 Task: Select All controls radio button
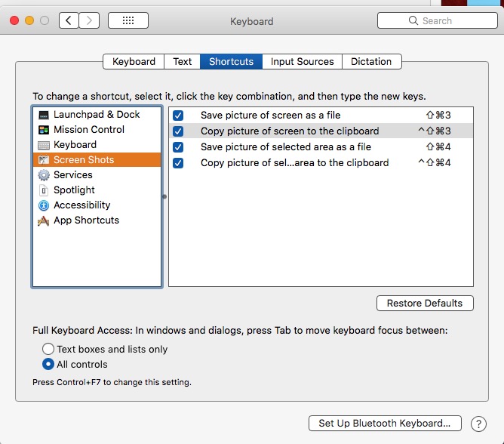[x=48, y=364]
